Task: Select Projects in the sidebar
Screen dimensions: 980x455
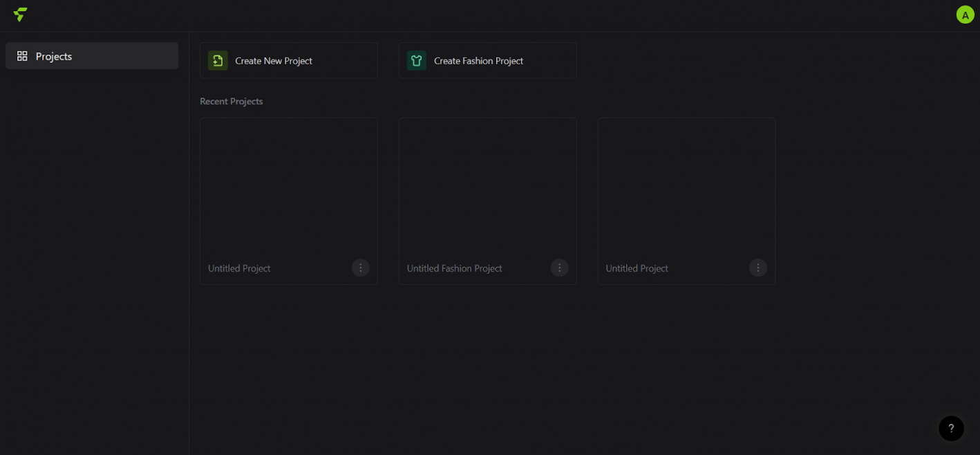Action: tap(92, 56)
